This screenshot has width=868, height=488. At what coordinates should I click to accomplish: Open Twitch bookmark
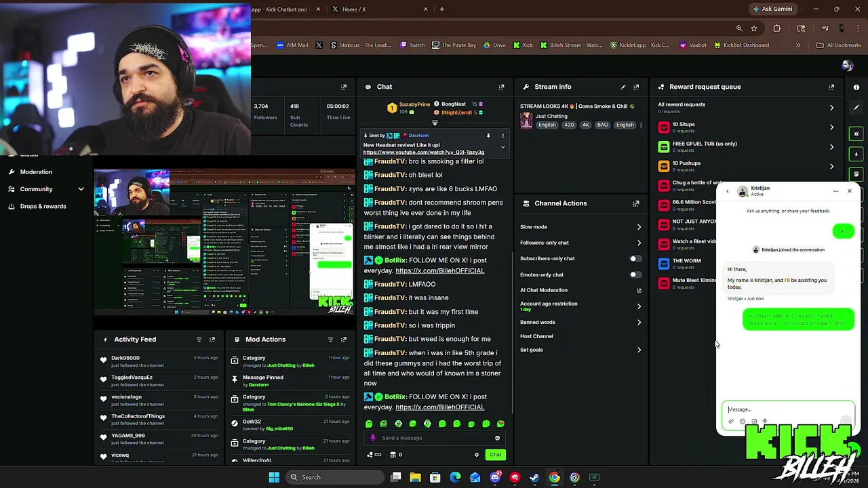[x=412, y=45]
